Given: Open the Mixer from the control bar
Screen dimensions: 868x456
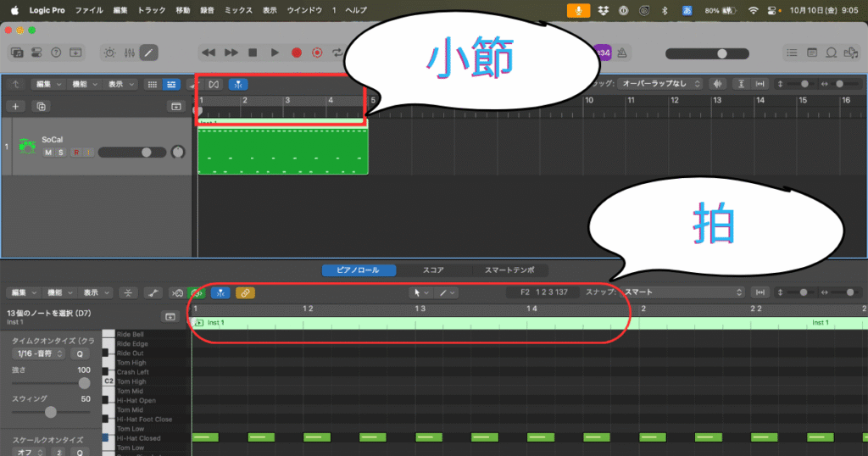Looking at the screenshot, I should click(x=130, y=53).
